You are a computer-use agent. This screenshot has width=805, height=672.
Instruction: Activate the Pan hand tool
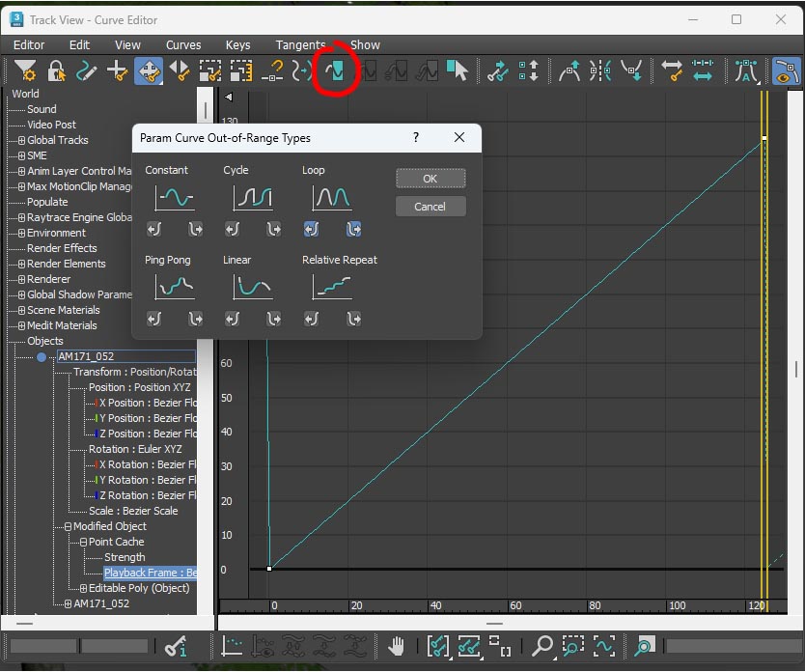(x=396, y=645)
